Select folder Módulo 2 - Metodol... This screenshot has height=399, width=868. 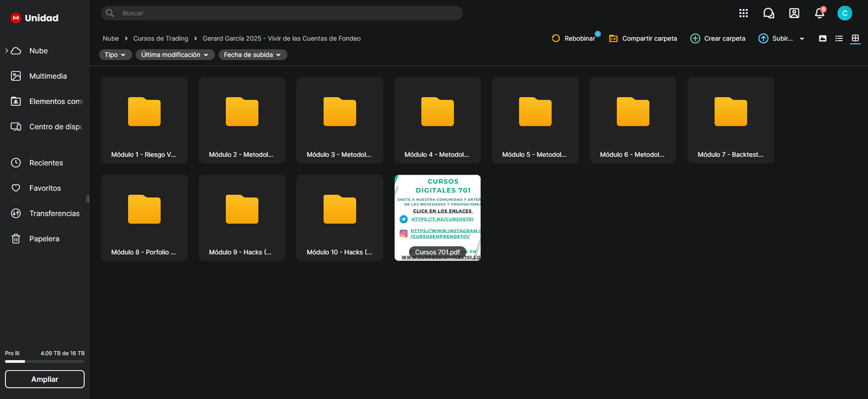click(x=242, y=120)
